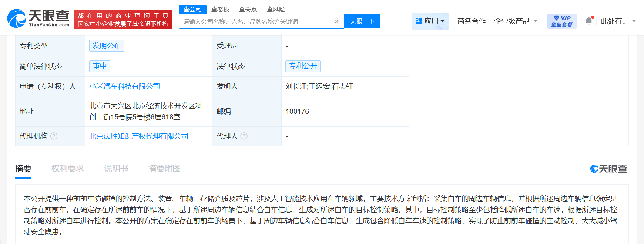Select the 查公司 search tab
This screenshot has height=244, width=644.
coord(192,9)
